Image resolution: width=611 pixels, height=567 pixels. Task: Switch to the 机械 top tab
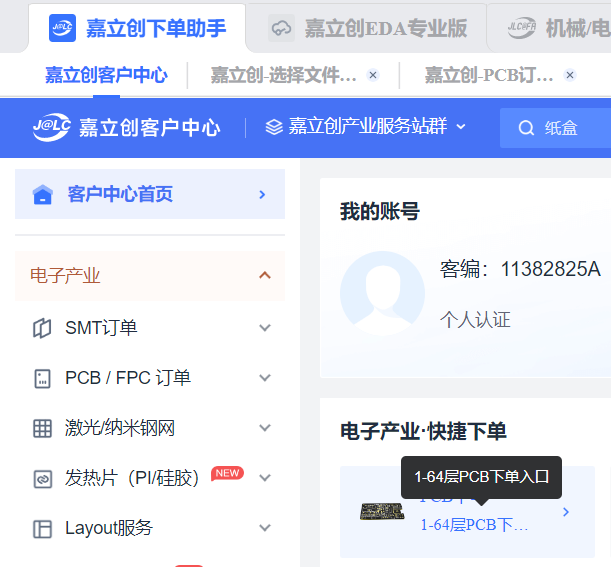[549, 28]
